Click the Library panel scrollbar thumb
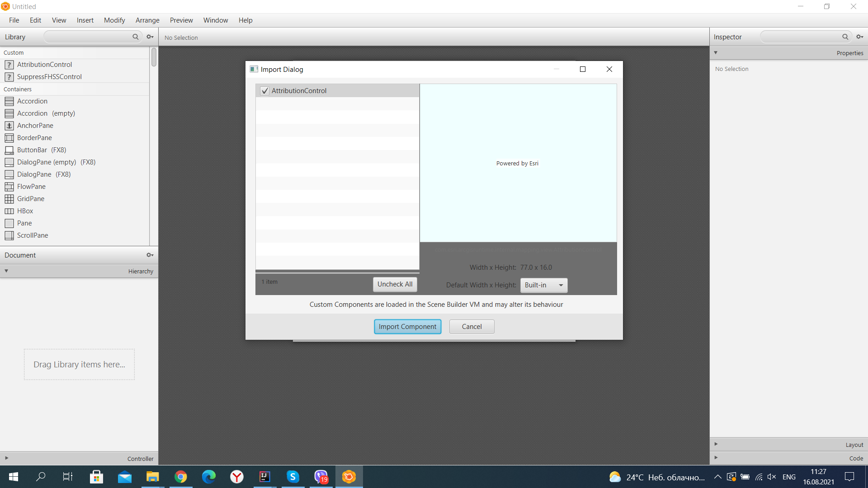This screenshot has height=488, width=868. (x=154, y=57)
